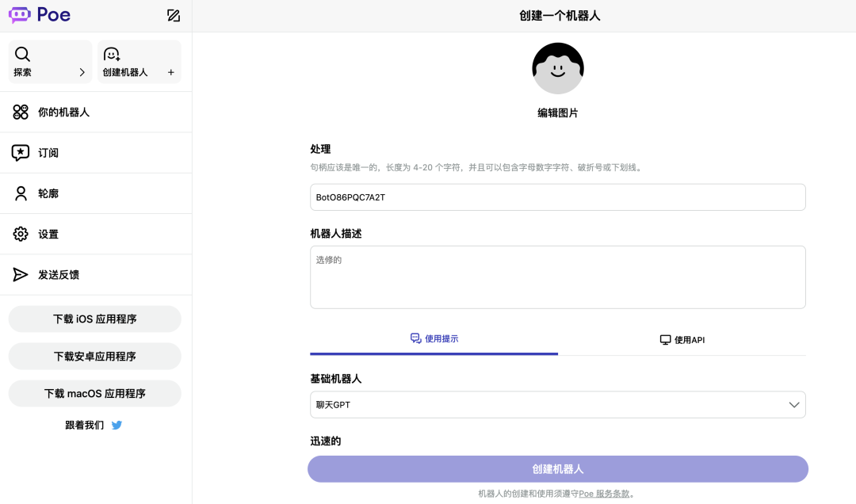Open the Poe 服务条款 link
This screenshot has width=856, height=504.
click(x=604, y=494)
